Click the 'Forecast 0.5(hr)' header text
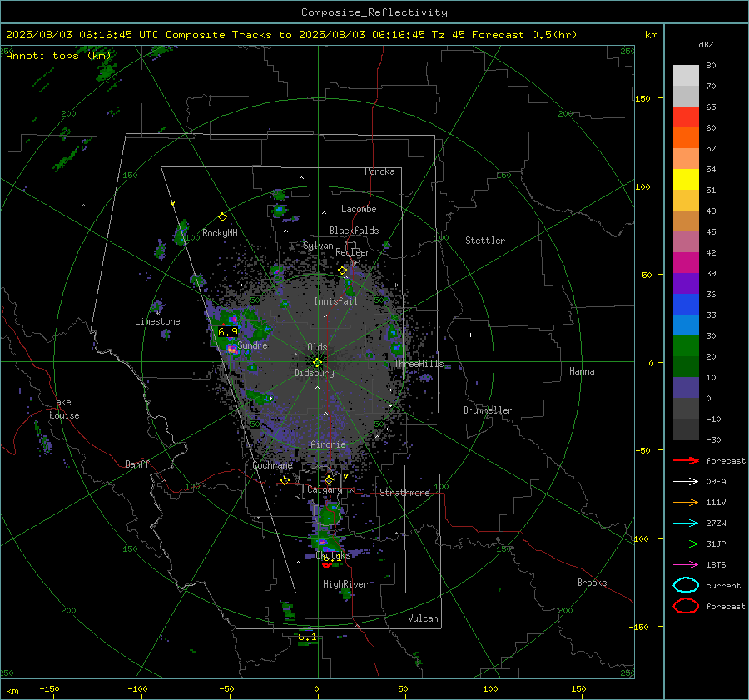 (524, 35)
